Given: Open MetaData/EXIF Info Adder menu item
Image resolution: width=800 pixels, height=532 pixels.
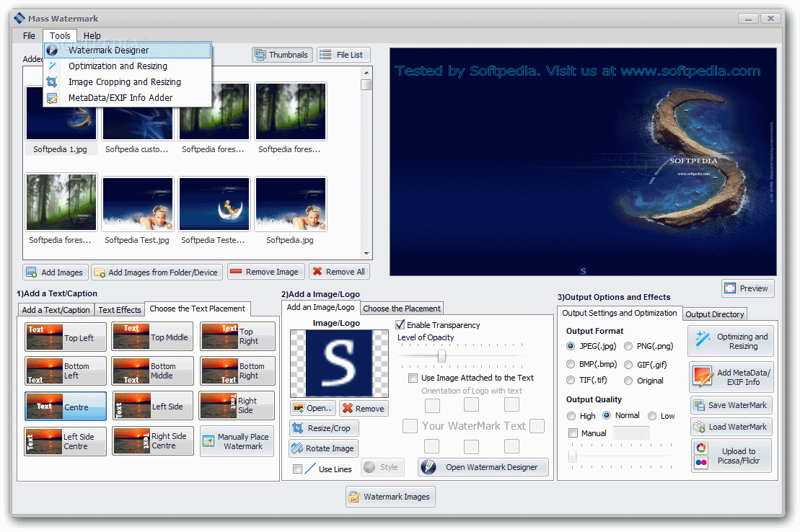Looking at the screenshot, I should [128, 97].
